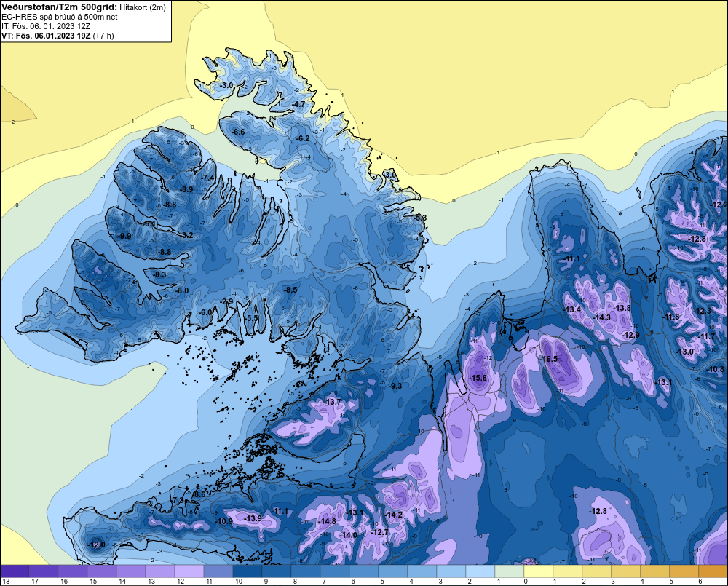The width and height of the screenshot is (728, 586).
Task: Click the -14.2 temperature label
Action: click(x=393, y=515)
